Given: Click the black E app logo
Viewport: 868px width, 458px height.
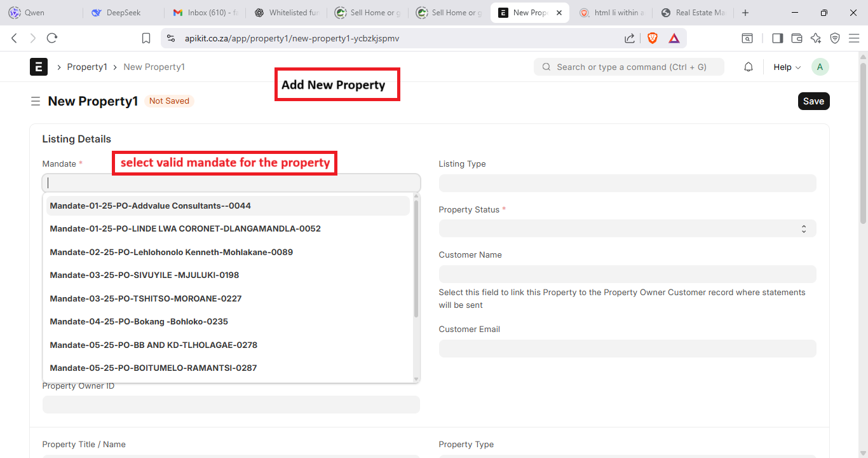Looking at the screenshot, I should [x=39, y=67].
